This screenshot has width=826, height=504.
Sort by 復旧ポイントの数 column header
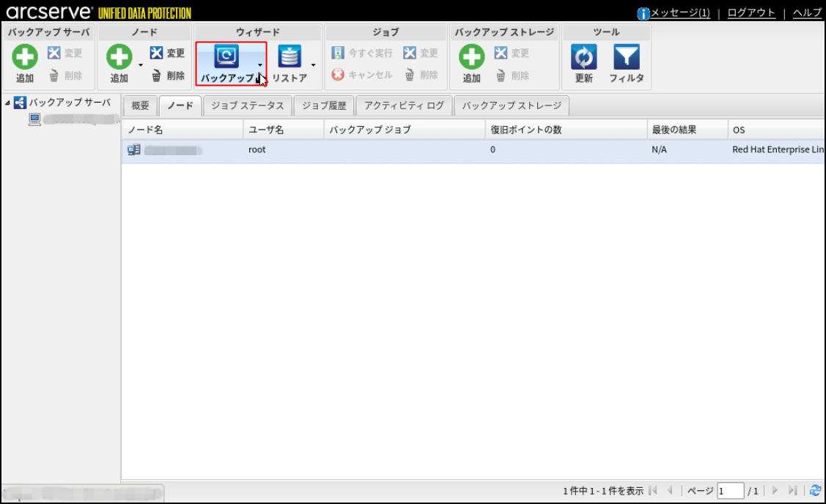coord(567,130)
